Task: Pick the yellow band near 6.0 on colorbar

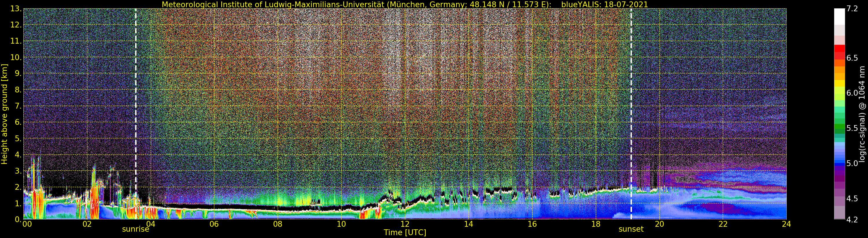Action: point(839,83)
